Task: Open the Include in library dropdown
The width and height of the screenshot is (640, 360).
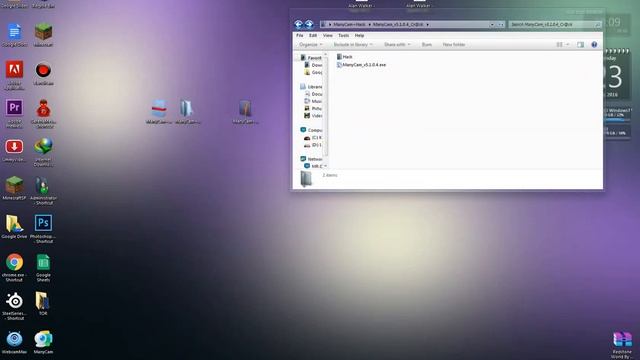Action: click(353, 44)
